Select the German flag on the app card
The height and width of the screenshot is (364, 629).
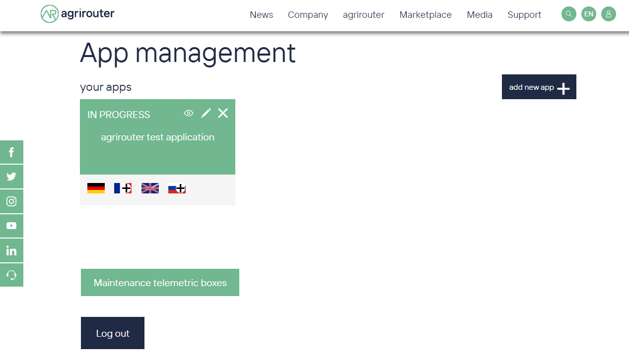pyautogui.click(x=96, y=188)
